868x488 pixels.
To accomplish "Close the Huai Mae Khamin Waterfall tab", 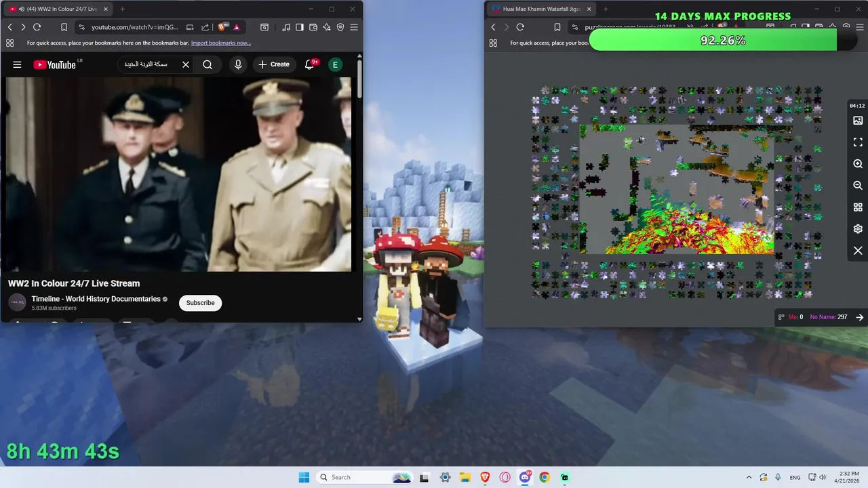I will coord(588,9).
